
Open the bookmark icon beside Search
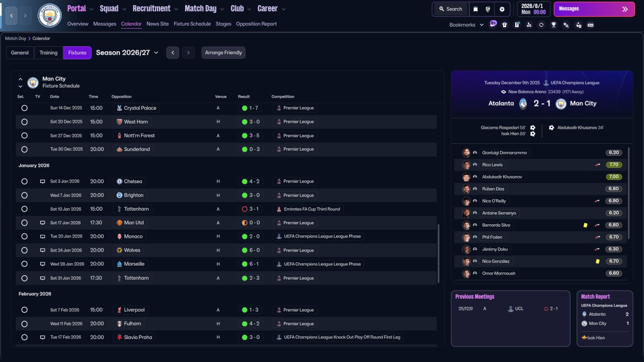click(475, 9)
